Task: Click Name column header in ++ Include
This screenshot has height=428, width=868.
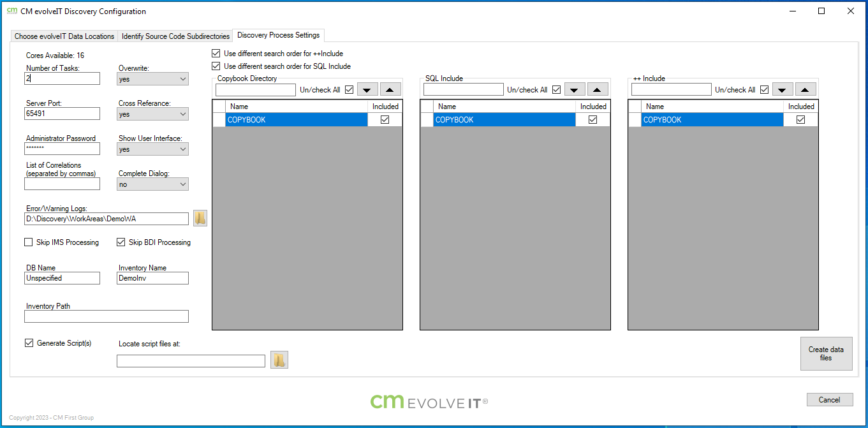Action: [712, 107]
